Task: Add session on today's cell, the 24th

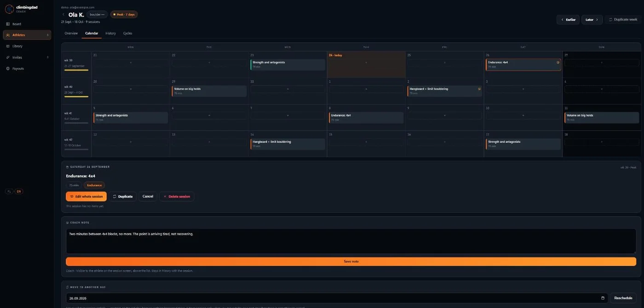Action: pos(366,63)
